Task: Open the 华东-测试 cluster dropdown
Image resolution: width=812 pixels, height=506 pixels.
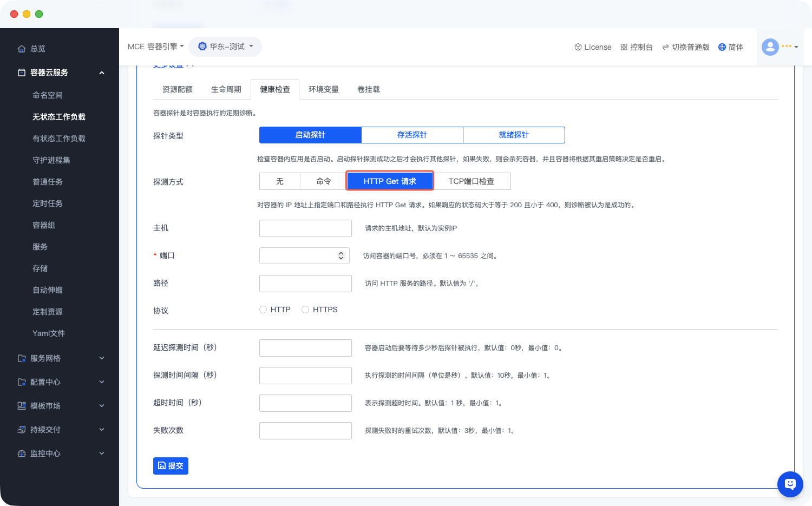Action: pos(225,47)
